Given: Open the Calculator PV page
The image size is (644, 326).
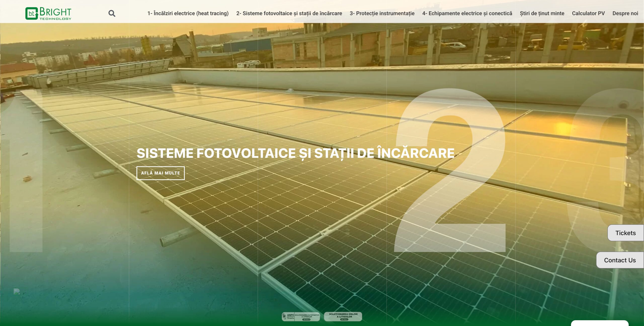Looking at the screenshot, I should point(588,13).
